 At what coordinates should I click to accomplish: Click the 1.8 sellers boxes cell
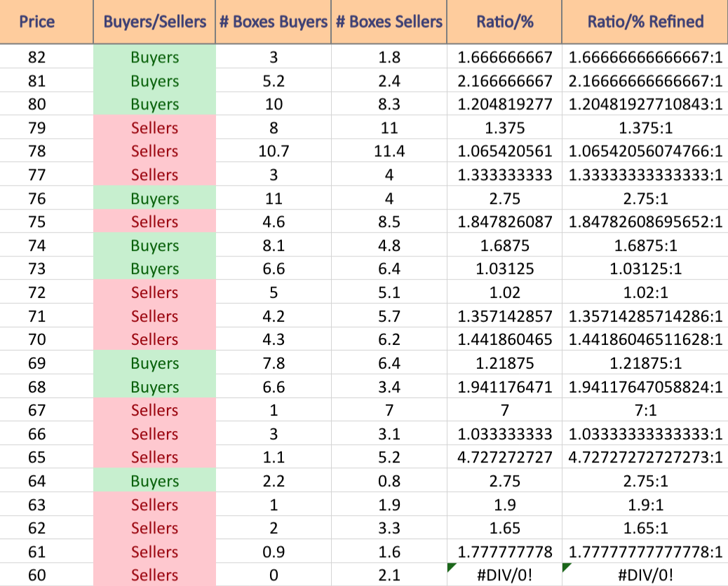(389, 57)
